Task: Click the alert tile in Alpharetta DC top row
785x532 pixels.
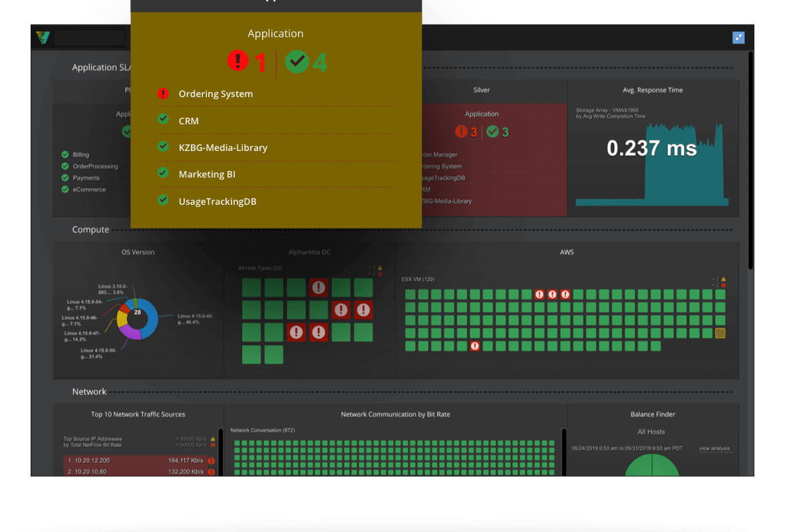Action: click(319, 287)
